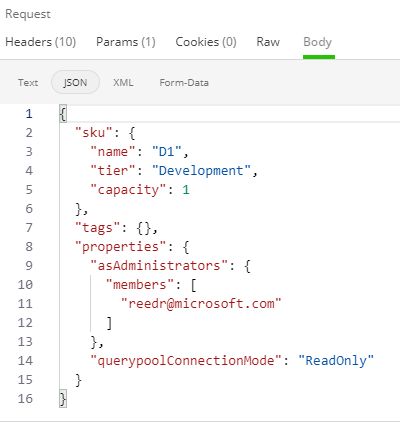Click the "name" key in the editor

click(x=114, y=152)
